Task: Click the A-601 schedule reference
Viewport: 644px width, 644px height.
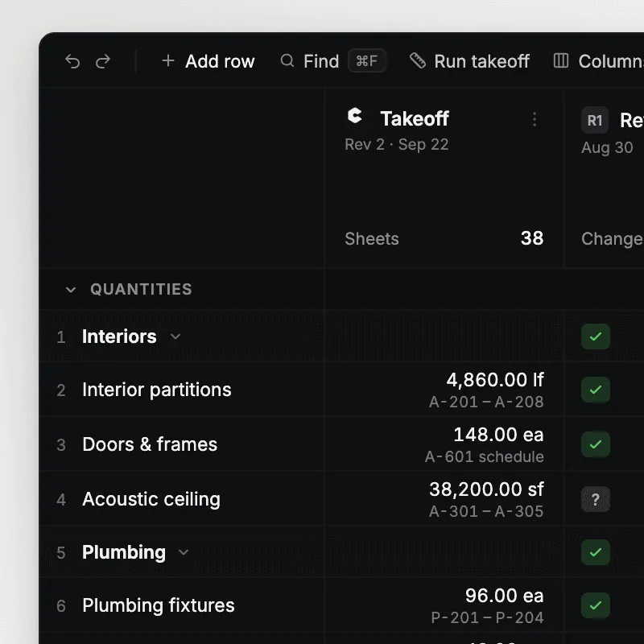Action: (485, 456)
